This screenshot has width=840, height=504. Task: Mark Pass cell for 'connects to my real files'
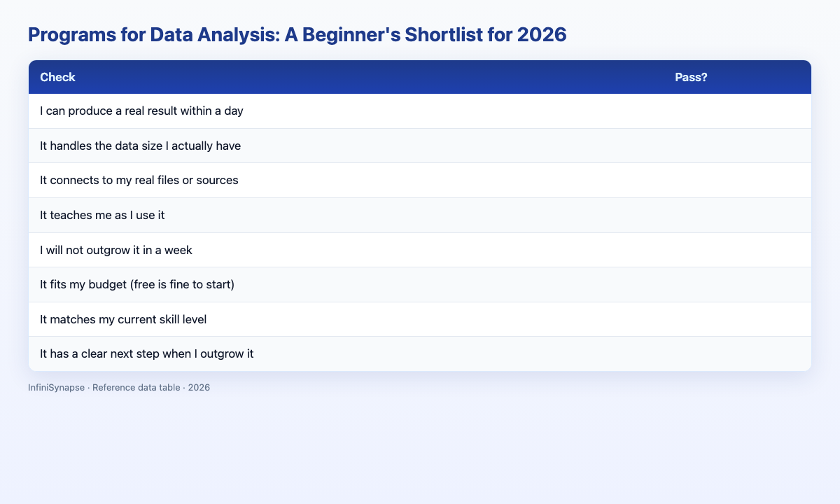pos(737,180)
